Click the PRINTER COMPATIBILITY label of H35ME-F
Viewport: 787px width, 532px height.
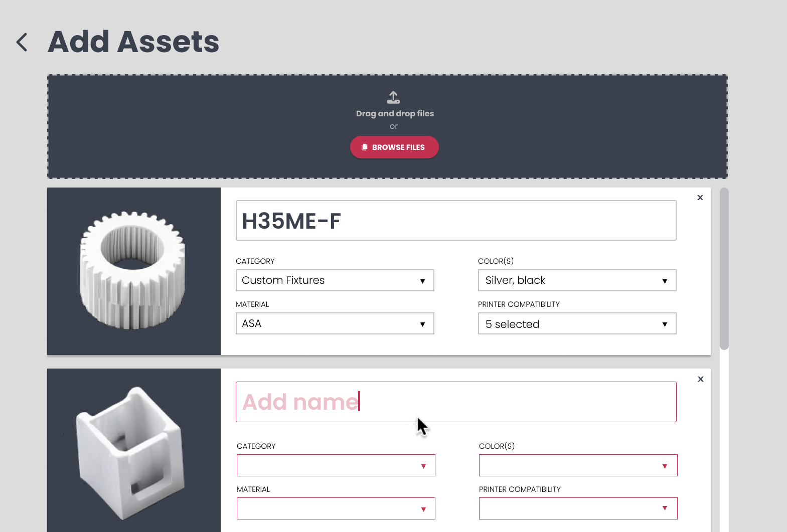coord(519,304)
